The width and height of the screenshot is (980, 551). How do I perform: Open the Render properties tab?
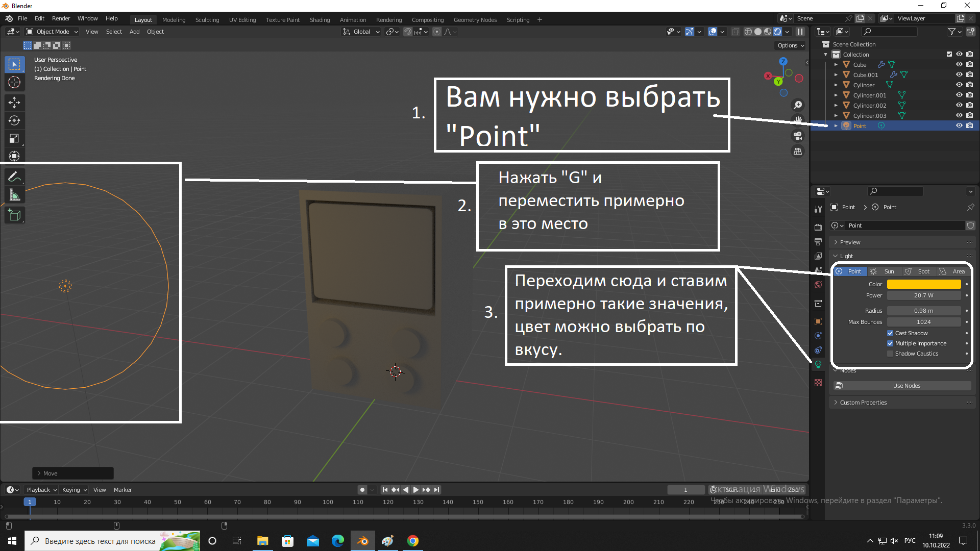coord(818,227)
